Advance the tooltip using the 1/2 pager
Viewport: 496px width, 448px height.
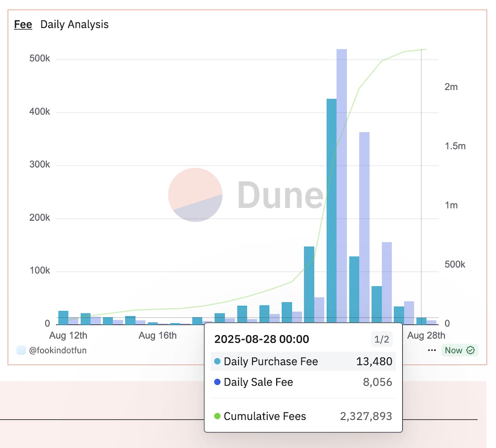pyautogui.click(x=382, y=340)
